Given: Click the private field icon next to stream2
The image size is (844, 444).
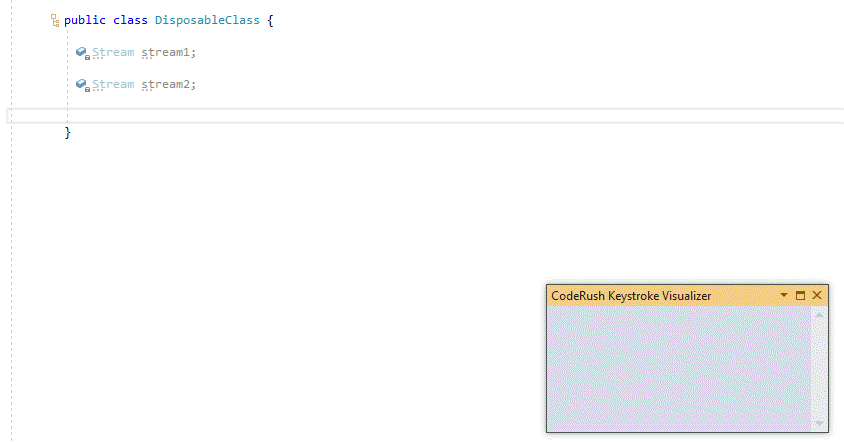Looking at the screenshot, I should pyautogui.click(x=82, y=85).
